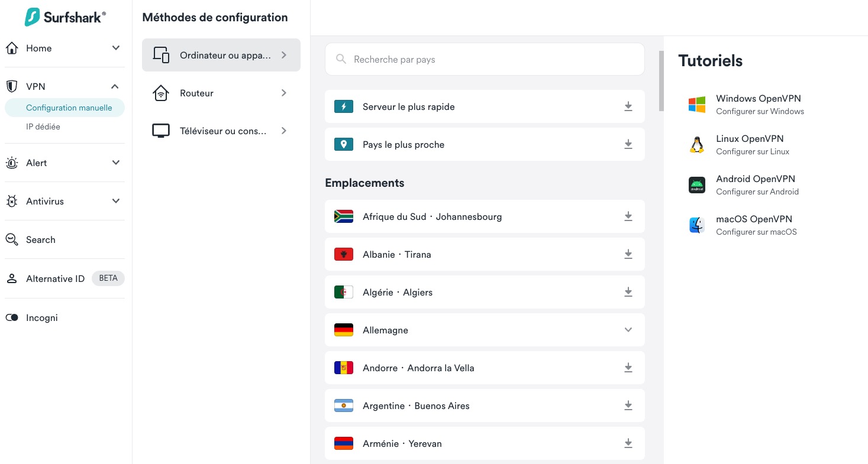This screenshot has height=464, width=868.
Task: Click Arménie · Yerevan text
Action: (x=402, y=443)
